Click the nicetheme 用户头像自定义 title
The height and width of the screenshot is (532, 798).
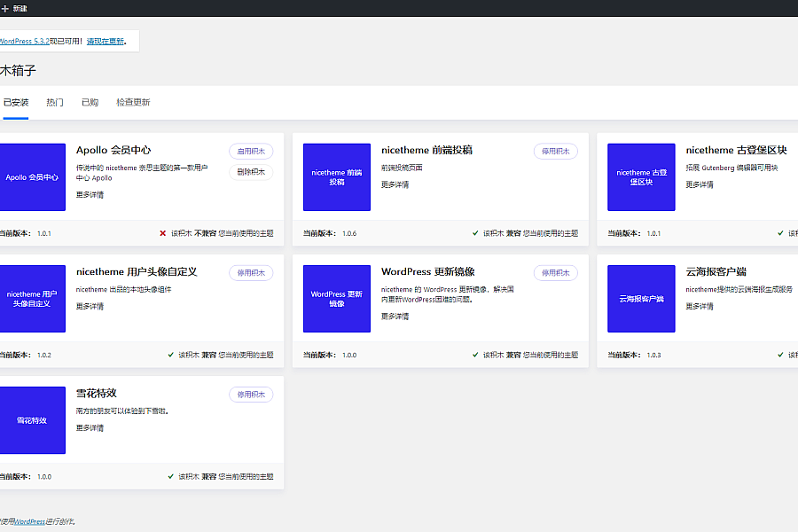pos(137,272)
